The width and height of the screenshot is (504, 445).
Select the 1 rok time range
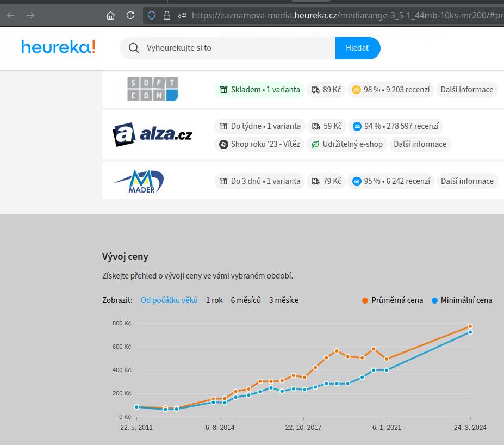214,300
